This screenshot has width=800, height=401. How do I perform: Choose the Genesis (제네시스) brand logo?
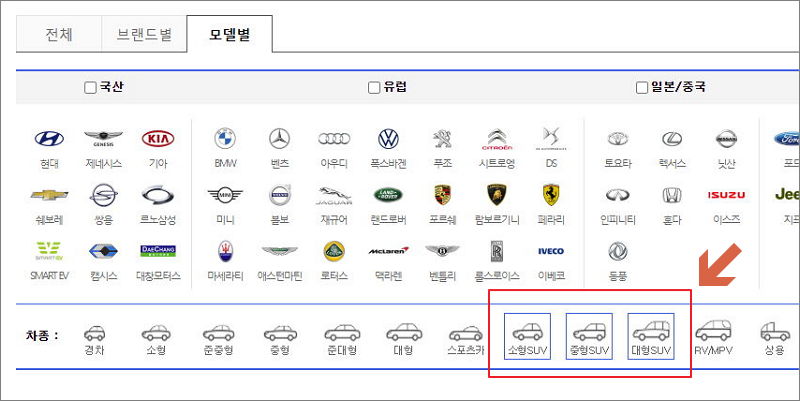[x=104, y=139]
